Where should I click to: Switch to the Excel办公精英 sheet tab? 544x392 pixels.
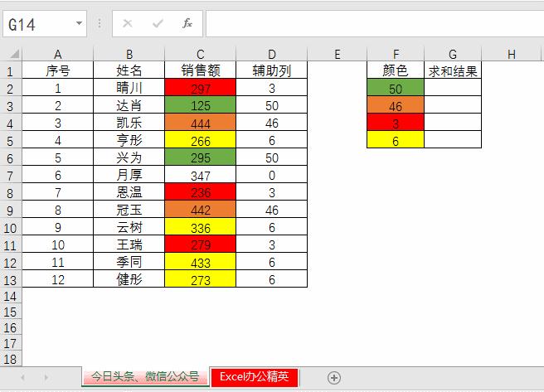tap(255, 377)
